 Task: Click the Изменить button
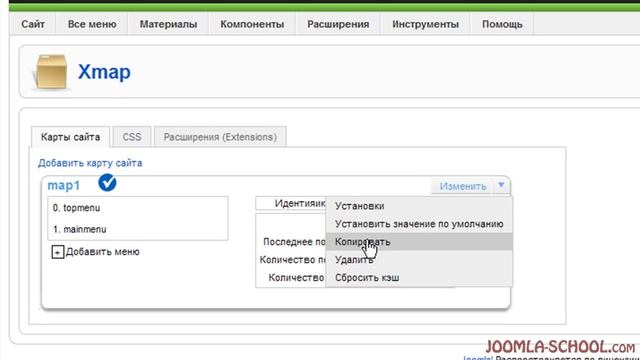click(x=463, y=187)
